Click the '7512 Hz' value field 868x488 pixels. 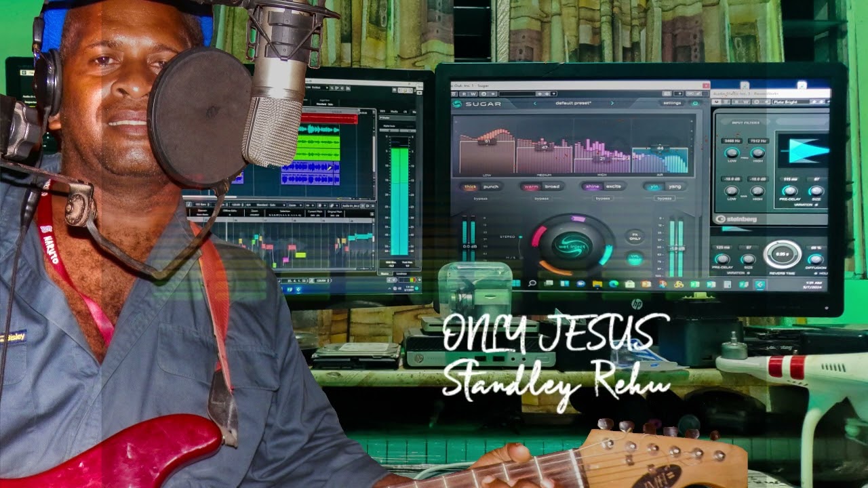click(x=757, y=141)
